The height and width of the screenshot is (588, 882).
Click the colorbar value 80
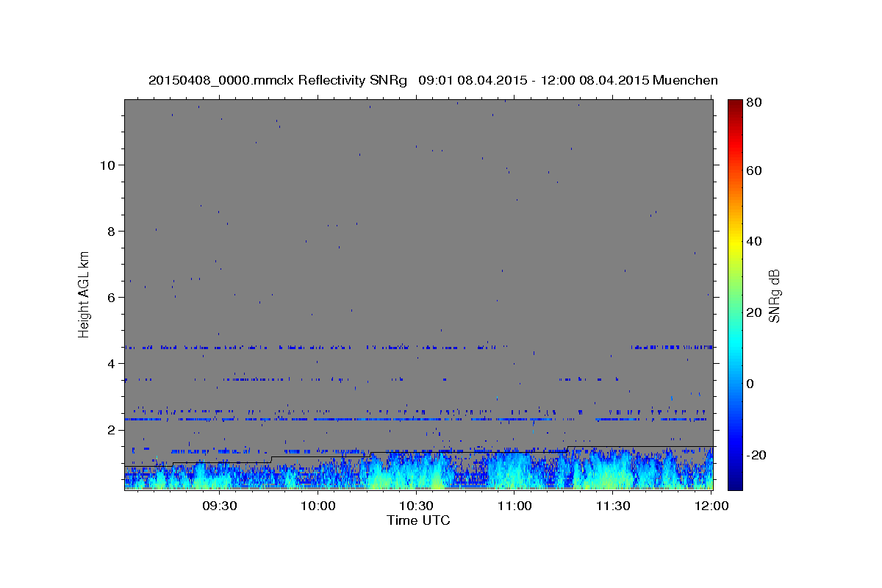tap(755, 102)
